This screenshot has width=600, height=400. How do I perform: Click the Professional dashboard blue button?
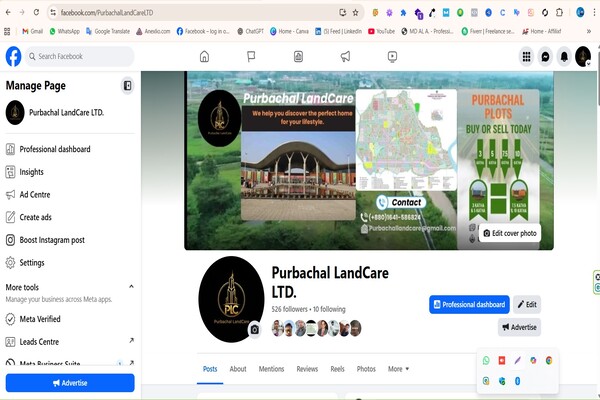click(468, 304)
